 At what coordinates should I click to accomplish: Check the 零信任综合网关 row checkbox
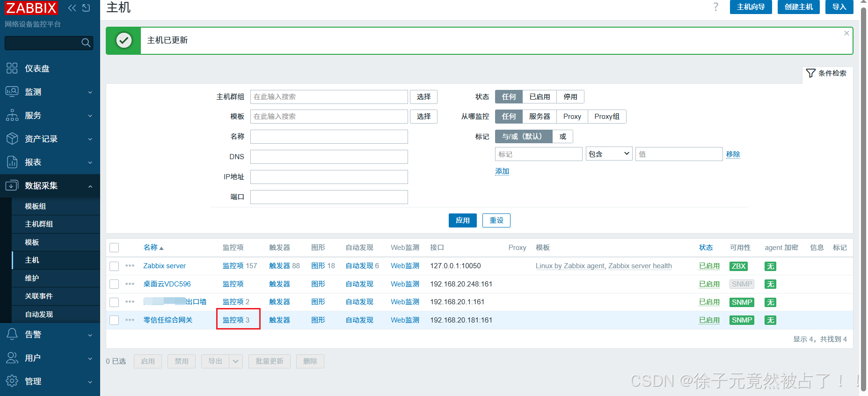[114, 320]
